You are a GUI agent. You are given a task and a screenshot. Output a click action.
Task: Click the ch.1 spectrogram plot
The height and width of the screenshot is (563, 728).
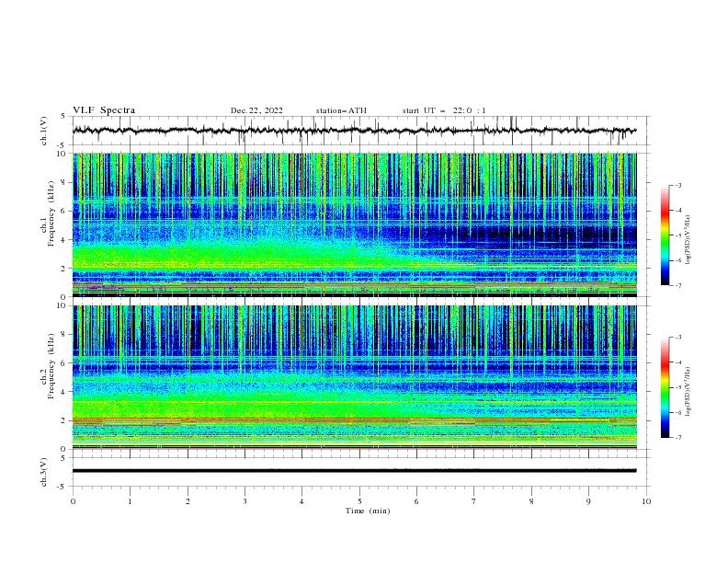[354, 224]
